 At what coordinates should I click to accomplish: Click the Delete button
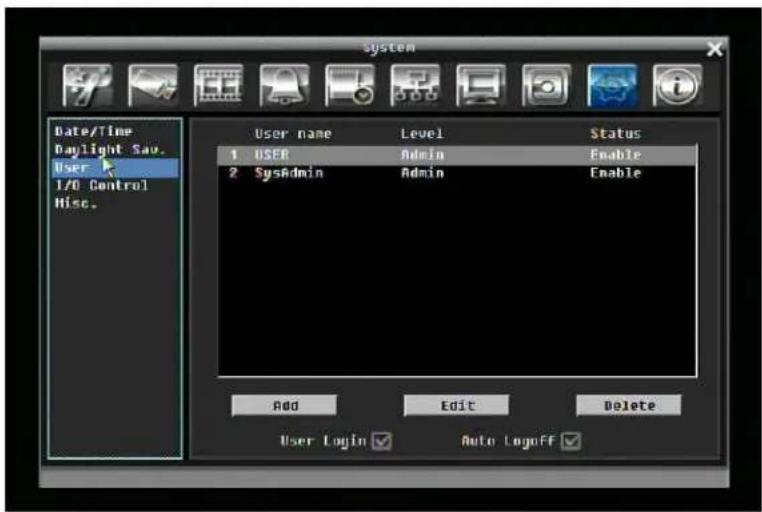click(629, 405)
